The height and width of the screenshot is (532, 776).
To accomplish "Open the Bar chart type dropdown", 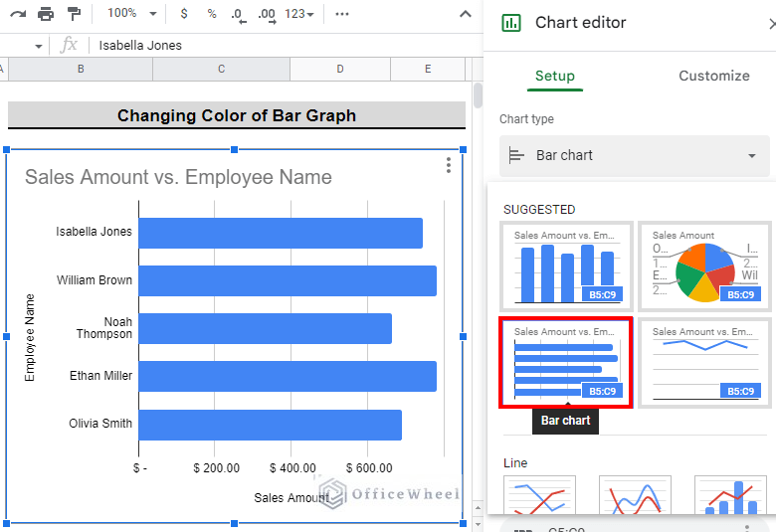I will (x=635, y=155).
